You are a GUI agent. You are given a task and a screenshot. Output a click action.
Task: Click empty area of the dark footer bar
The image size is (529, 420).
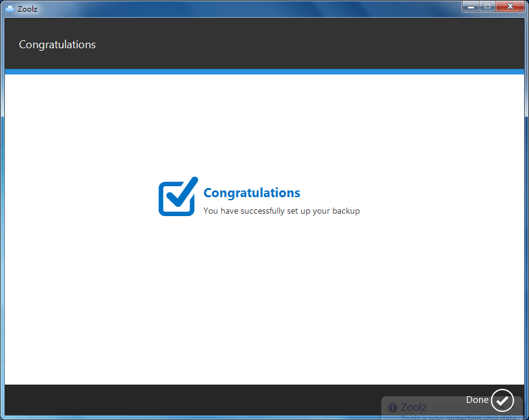click(x=183, y=400)
